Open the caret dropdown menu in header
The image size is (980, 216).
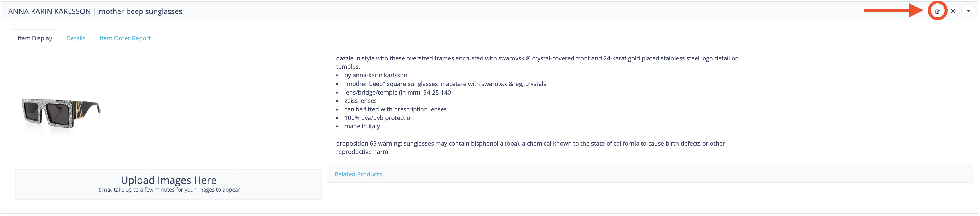point(968,11)
